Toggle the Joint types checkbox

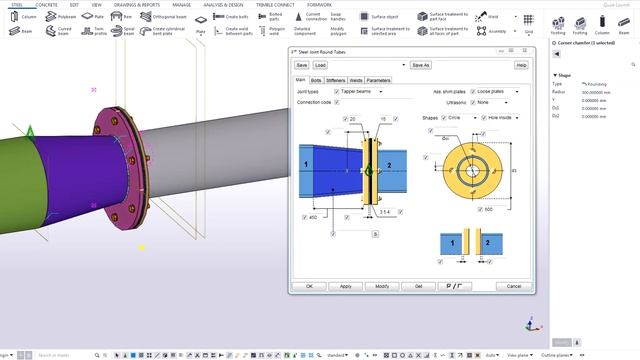click(x=337, y=92)
